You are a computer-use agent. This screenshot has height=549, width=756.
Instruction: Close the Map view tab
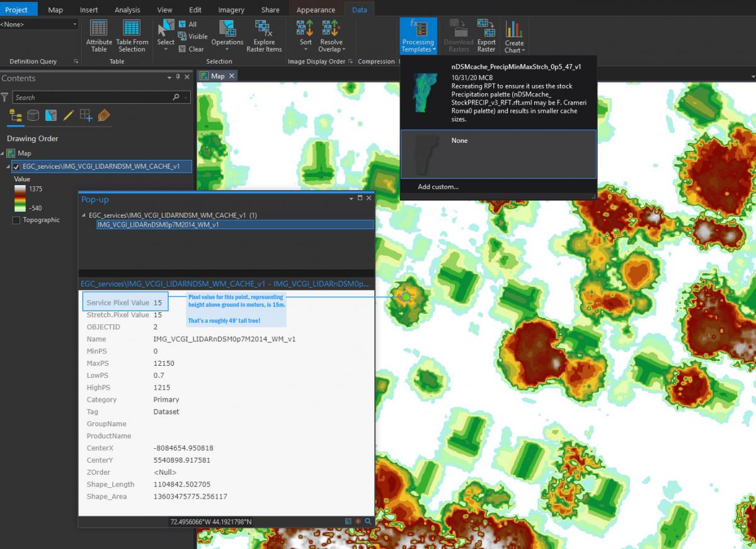coord(232,76)
